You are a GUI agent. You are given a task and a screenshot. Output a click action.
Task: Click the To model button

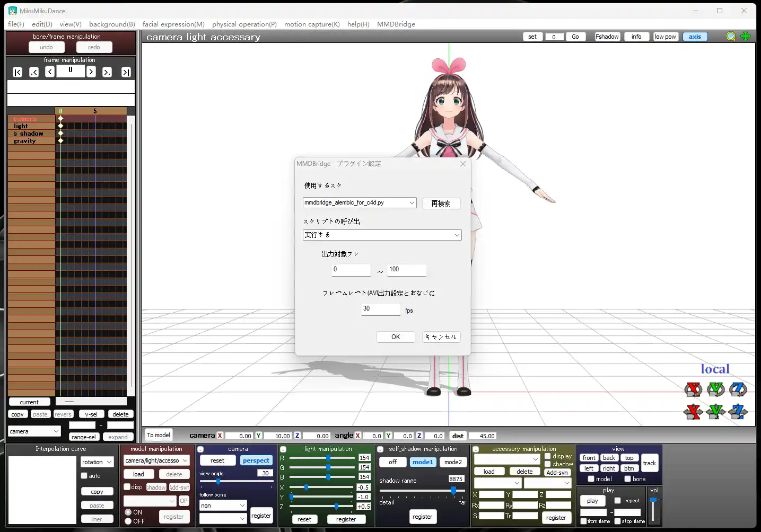point(159,435)
